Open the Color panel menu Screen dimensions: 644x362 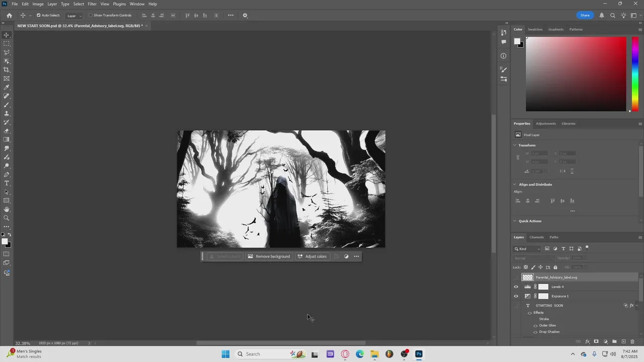640,29
